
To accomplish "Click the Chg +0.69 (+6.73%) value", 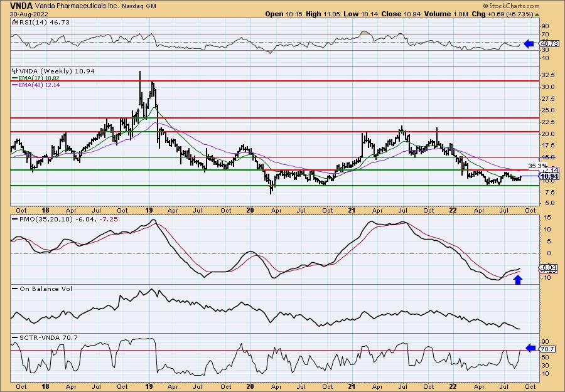I will coord(502,14).
